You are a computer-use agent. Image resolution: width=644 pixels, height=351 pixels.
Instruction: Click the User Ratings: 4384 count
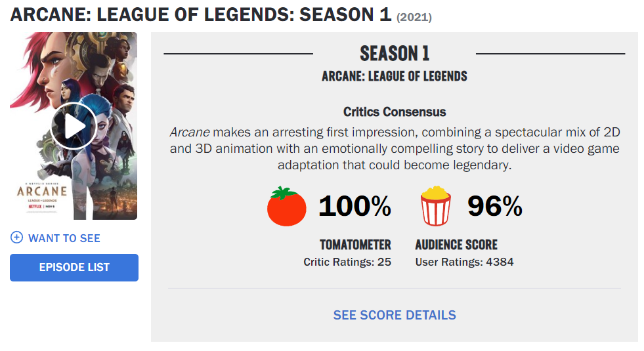464,262
